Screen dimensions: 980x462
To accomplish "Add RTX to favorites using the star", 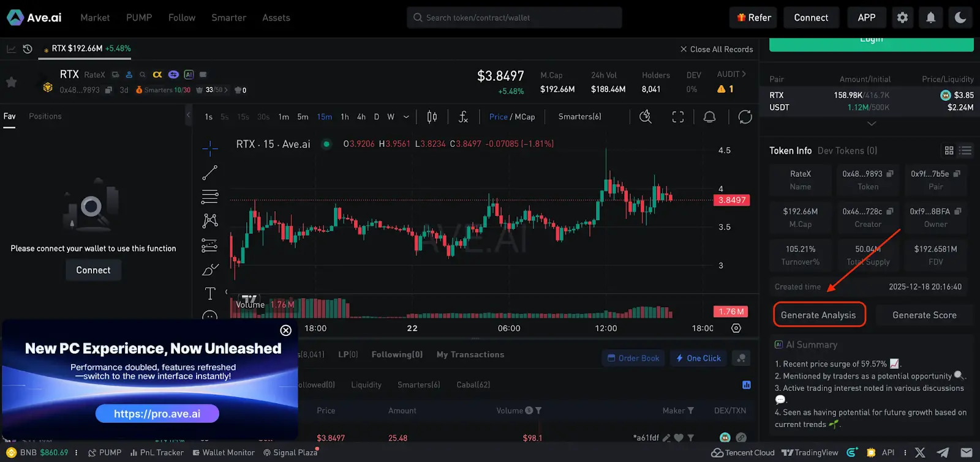I will point(11,82).
